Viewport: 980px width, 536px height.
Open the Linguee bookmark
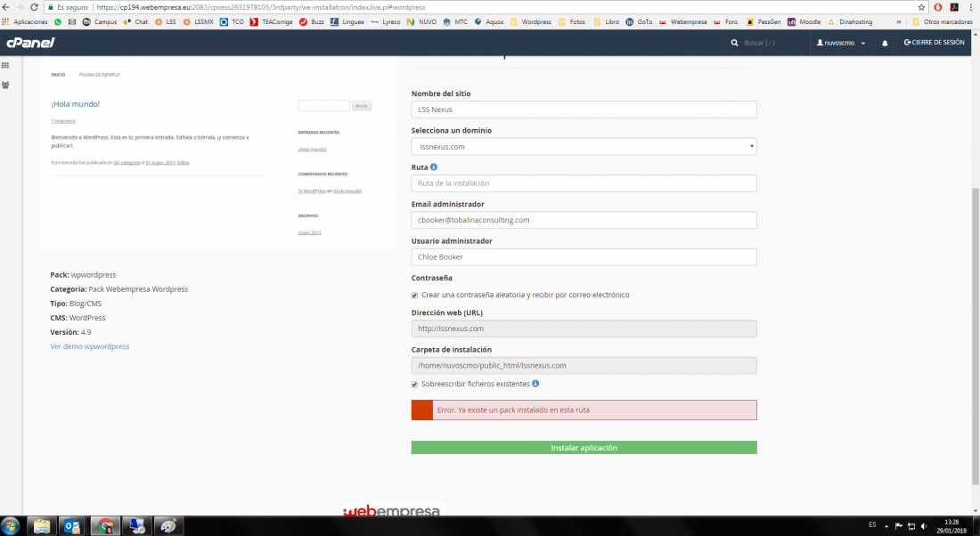coord(347,22)
